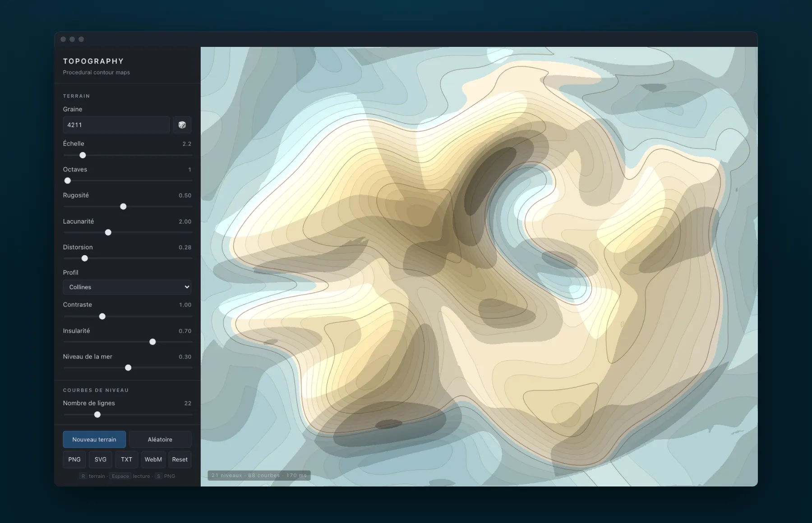Click the Lacunarité value 2.00
Viewport: 812px width, 523px height.
tap(185, 222)
